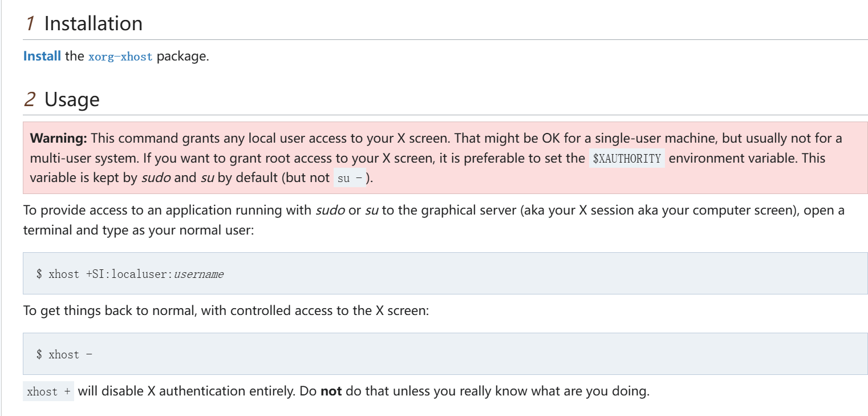The width and height of the screenshot is (868, 416).
Task: Click section number 2 beside Usage
Action: pyautogui.click(x=30, y=99)
